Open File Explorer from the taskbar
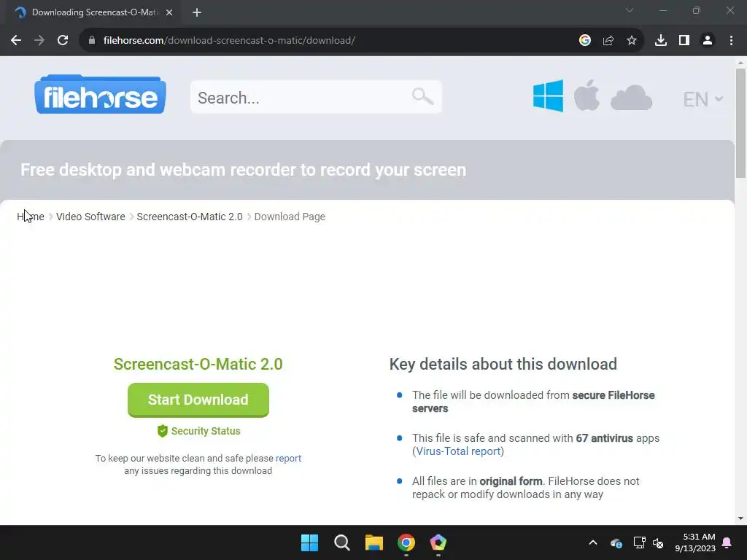This screenshot has width=747, height=560. pos(374,542)
